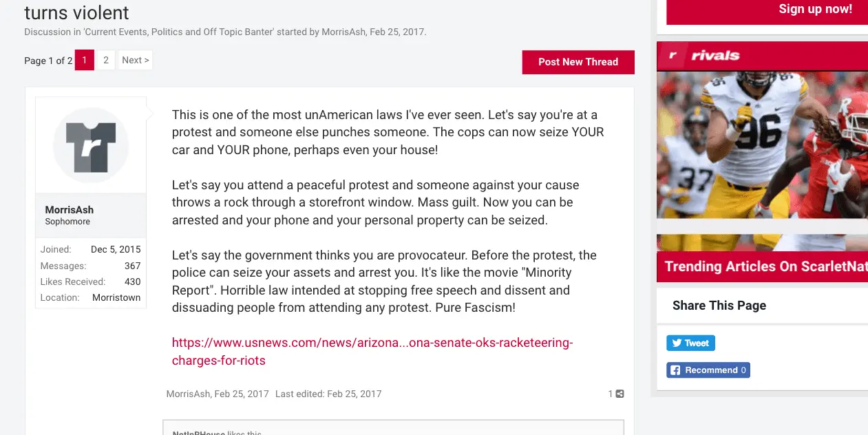This screenshot has width=868, height=435.
Task: Select page 1 in the pagination
Action: 85,61
